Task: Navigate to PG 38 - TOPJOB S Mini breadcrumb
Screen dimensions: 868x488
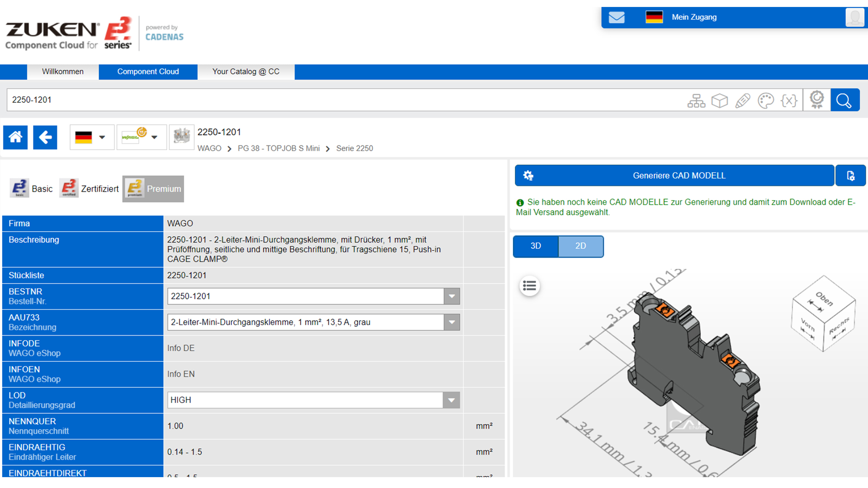Action: click(279, 148)
